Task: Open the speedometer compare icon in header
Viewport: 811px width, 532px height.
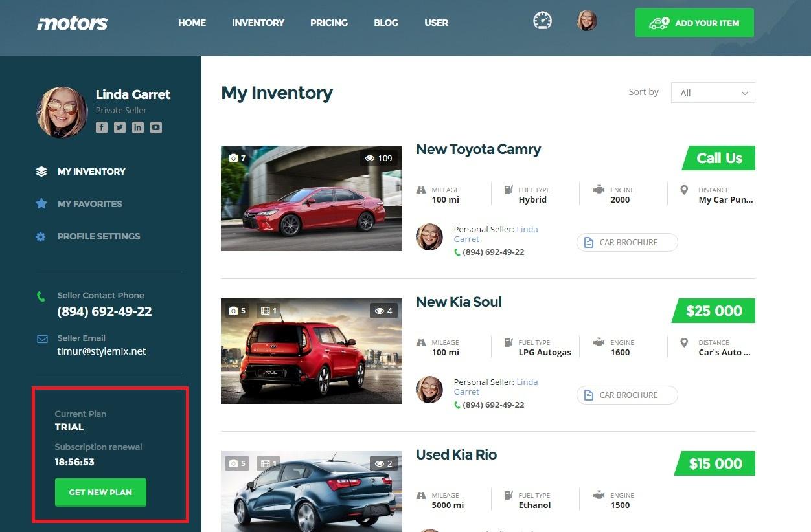Action: (543, 21)
